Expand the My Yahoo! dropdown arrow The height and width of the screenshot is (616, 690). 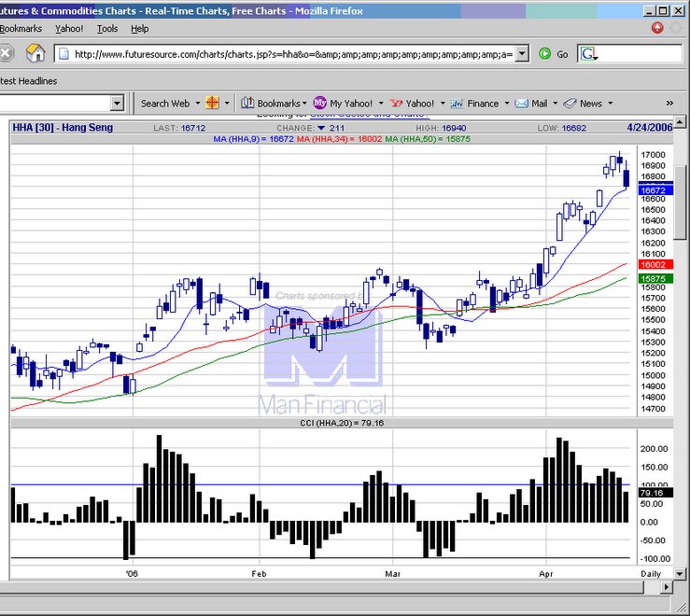coord(381,104)
